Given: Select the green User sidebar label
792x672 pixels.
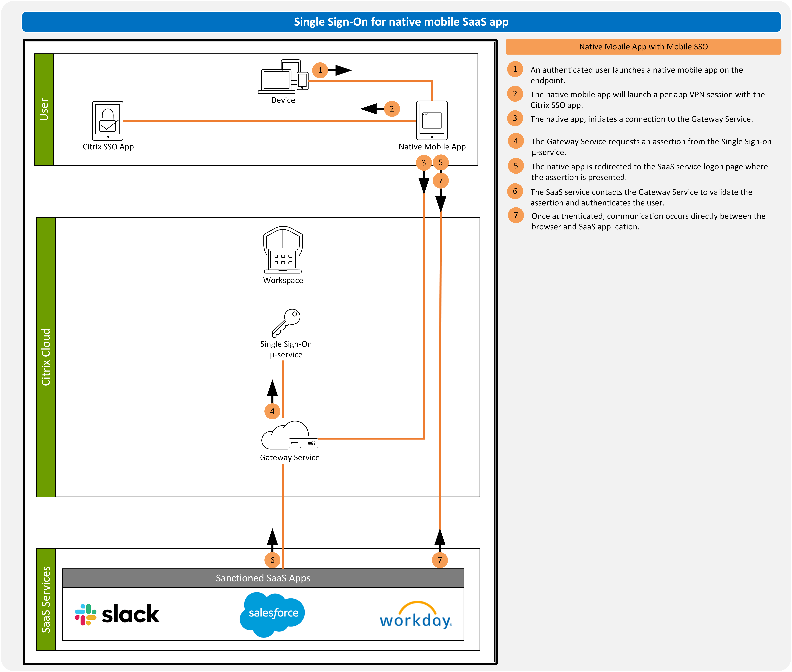Looking at the screenshot, I should 44,109.
